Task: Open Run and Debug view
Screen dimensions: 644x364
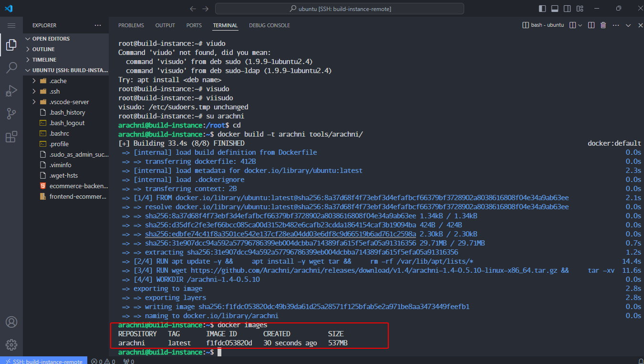Action: coord(11,91)
